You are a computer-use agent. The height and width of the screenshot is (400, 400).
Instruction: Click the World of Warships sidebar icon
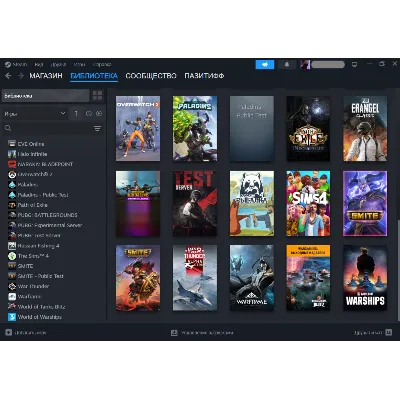coord(12,317)
